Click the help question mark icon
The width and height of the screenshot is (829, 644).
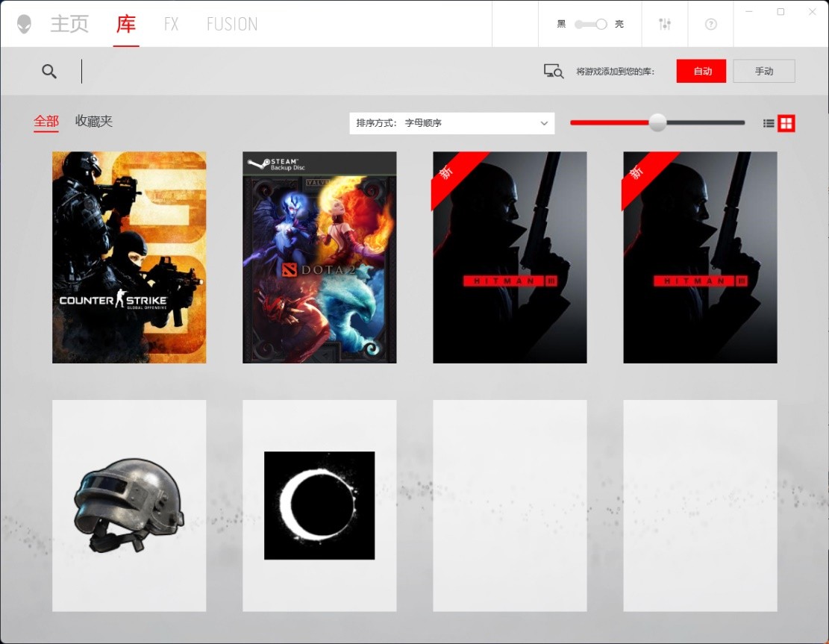[x=710, y=25]
